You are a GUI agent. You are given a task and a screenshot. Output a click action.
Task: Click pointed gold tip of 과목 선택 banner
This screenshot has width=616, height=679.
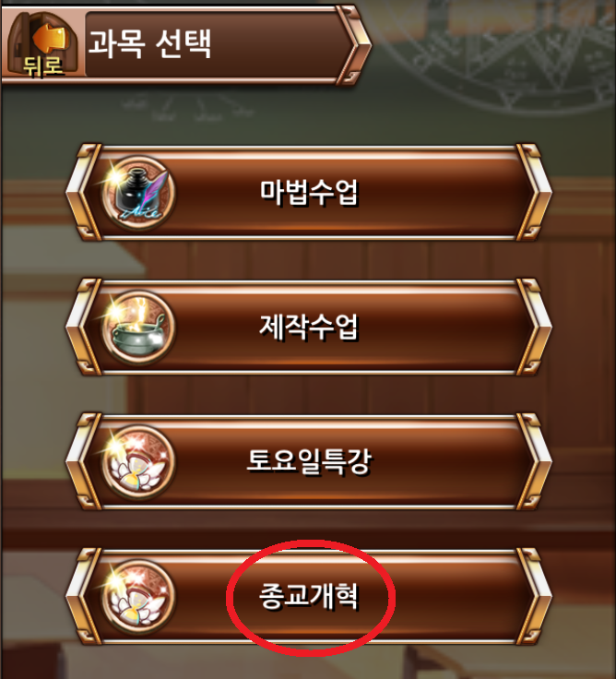(354, 44)
